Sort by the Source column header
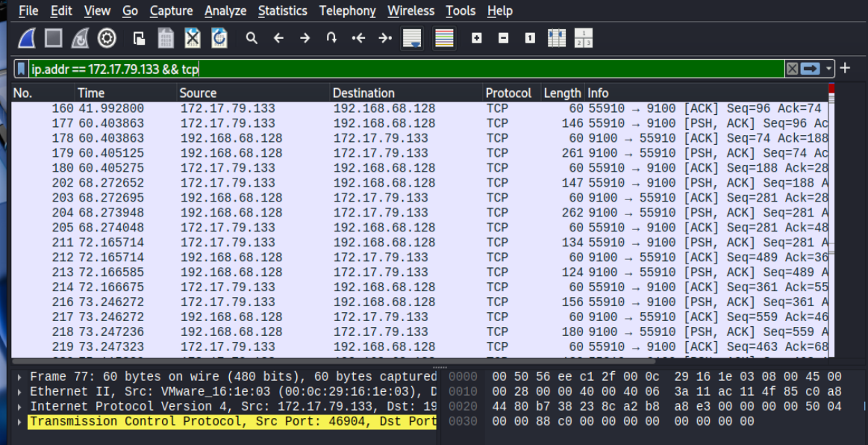Viewport: 868px width, 445px height. pyautogui.click(x=254, y=93)
